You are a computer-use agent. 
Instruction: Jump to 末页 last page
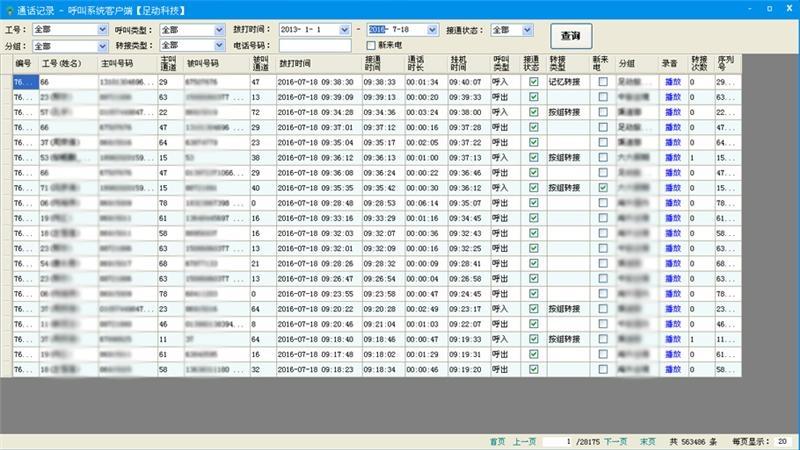click(648, 441)
